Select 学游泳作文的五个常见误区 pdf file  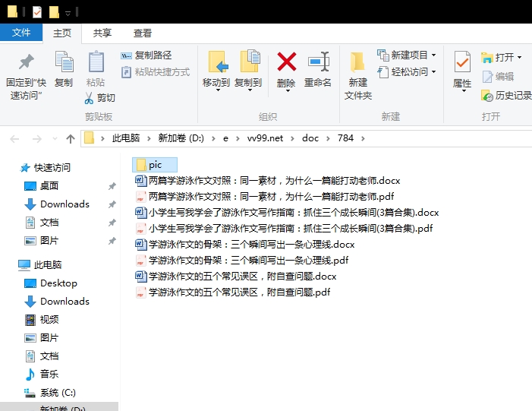coord(233,292)
